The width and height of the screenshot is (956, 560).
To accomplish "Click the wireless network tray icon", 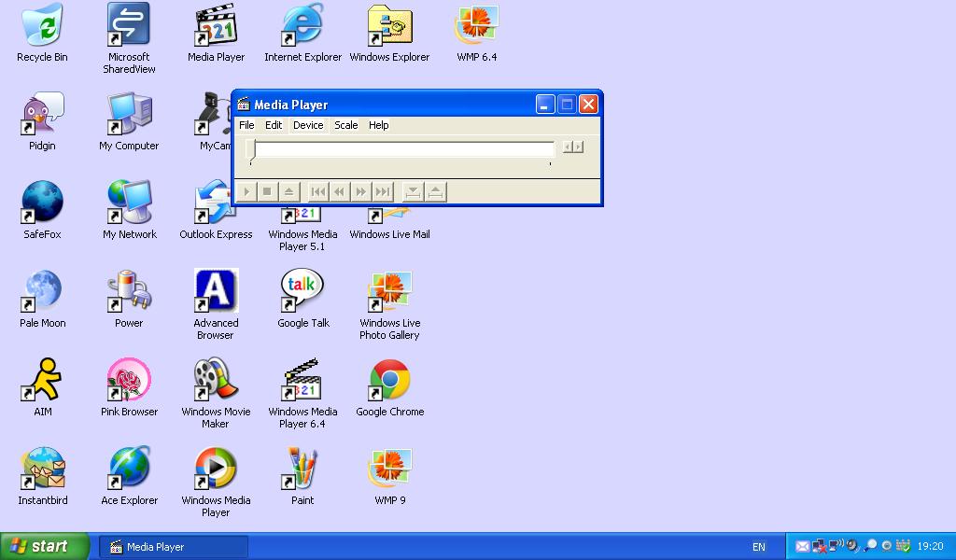I will click(x=836, y=545).
